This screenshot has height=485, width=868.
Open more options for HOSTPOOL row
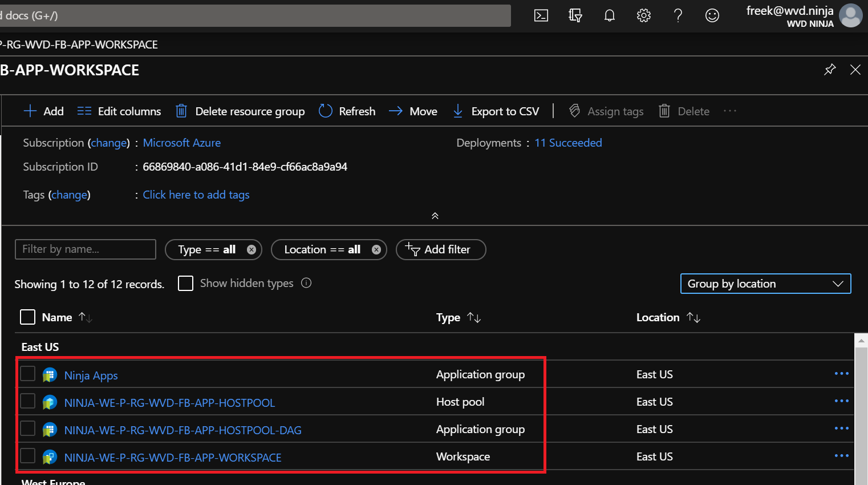(842, 401)
